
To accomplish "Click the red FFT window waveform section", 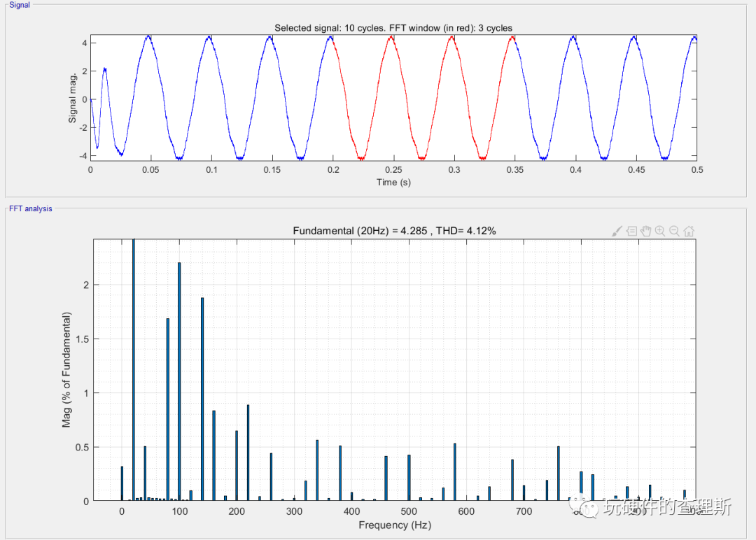I will click(423, 98).
